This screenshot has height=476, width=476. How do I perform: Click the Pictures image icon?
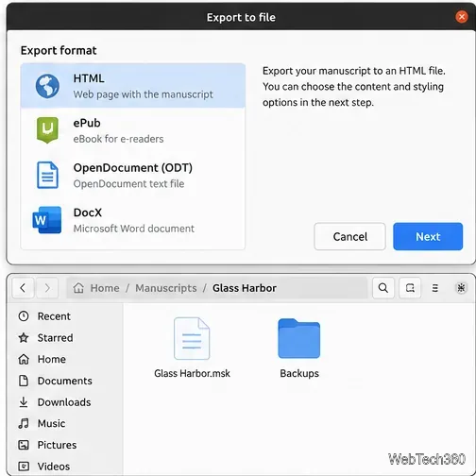tap(24, 445)
